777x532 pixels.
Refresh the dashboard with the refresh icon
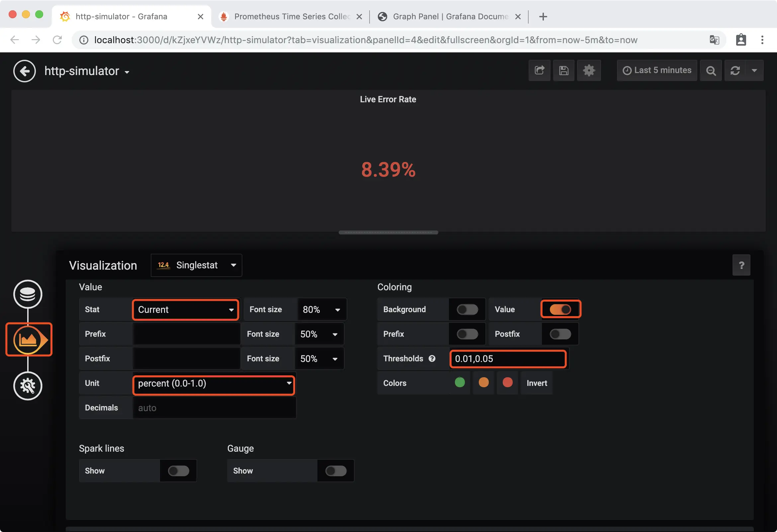[x=735, y=70]
